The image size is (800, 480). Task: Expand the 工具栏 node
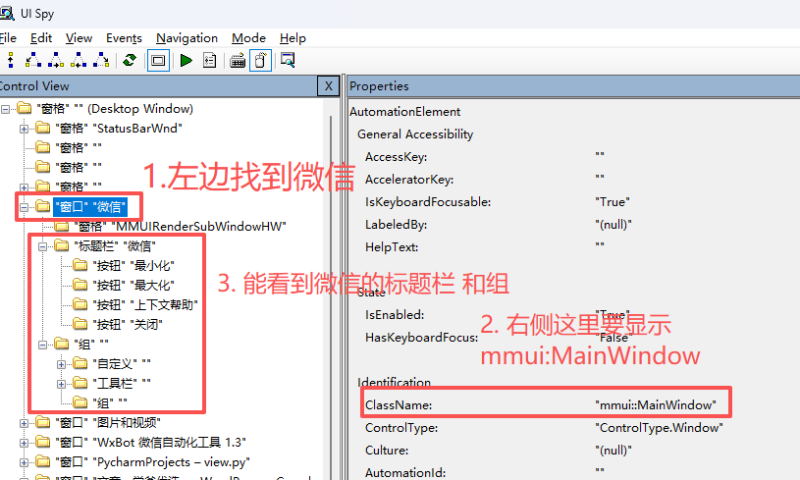[61, 384]
